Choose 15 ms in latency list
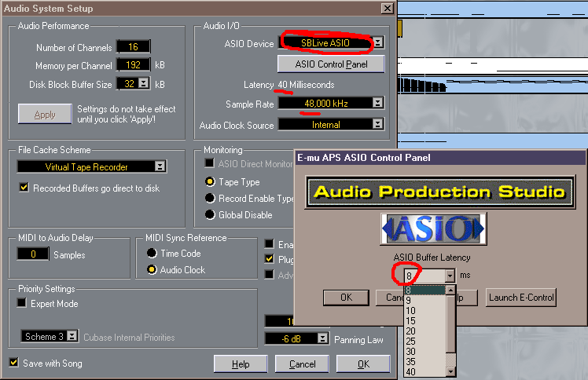 coord(424,321)
